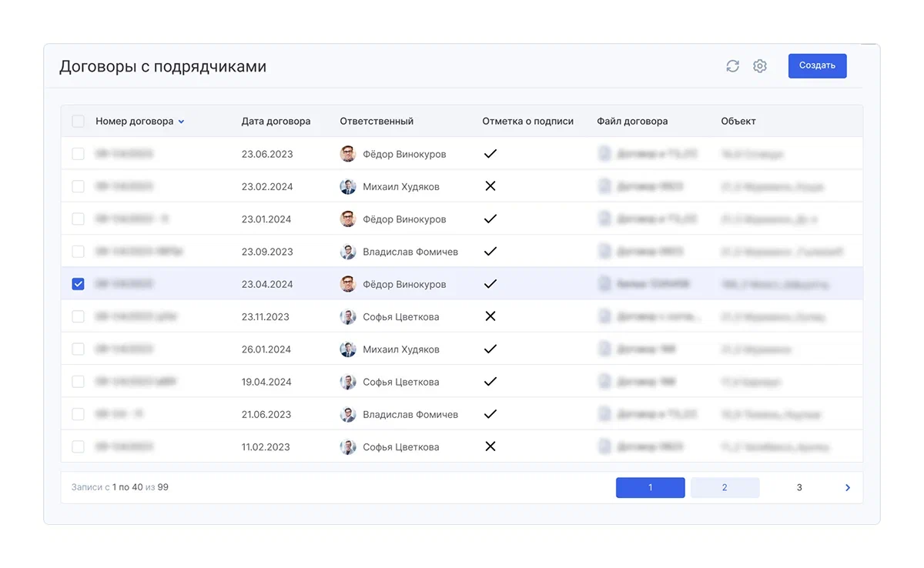The height and width of the screenshot is (568, 924).
Task: Open table settings gear icon
Action: click(x=760, y=66)
